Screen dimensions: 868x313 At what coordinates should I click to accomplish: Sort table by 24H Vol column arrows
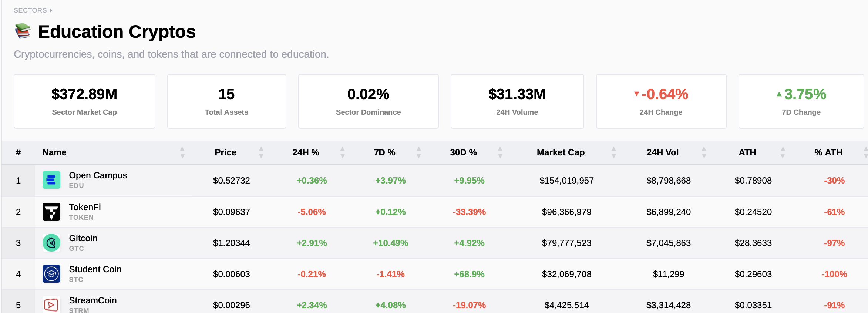pos(704,152)
